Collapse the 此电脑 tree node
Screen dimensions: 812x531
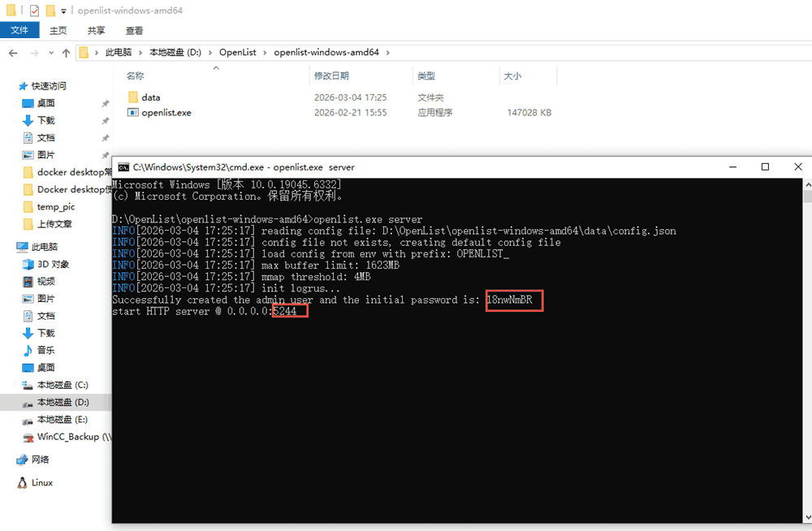click(x=9, y=247)
